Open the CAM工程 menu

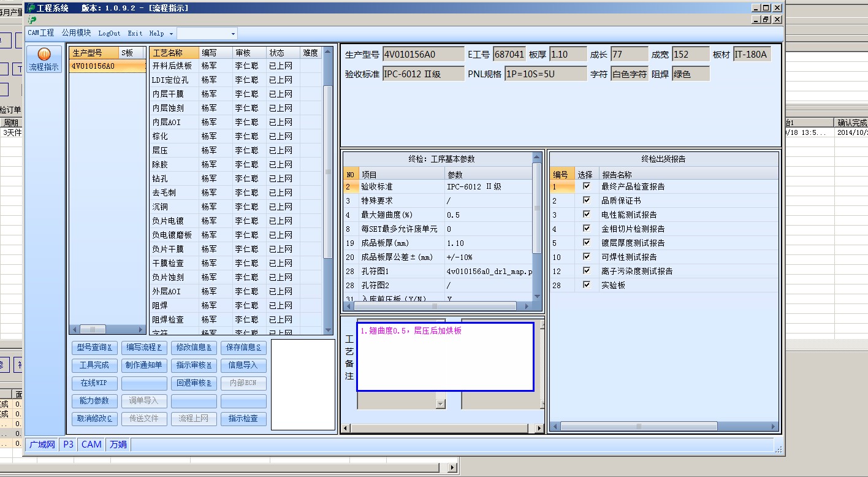tap(41, 33)
